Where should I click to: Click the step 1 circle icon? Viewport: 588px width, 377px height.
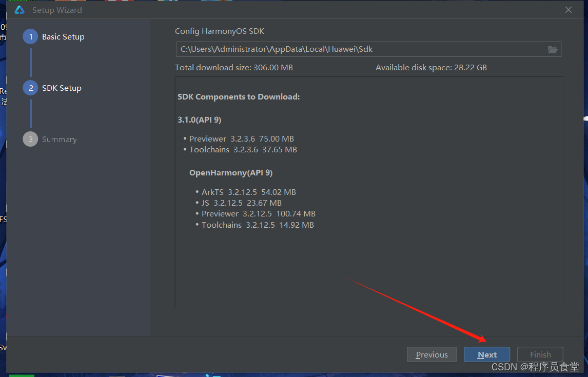[x=30, y=37]
